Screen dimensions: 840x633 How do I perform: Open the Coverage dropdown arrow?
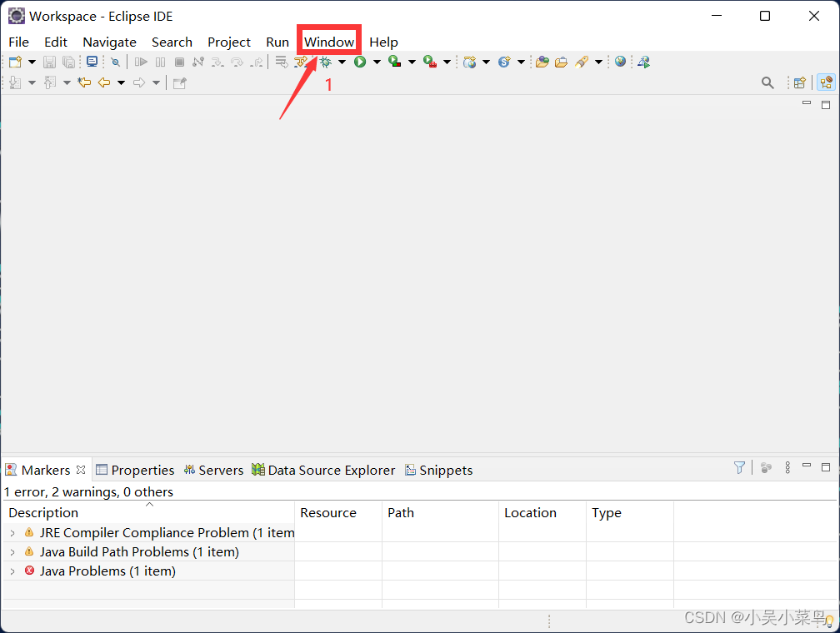coord(412,62)
